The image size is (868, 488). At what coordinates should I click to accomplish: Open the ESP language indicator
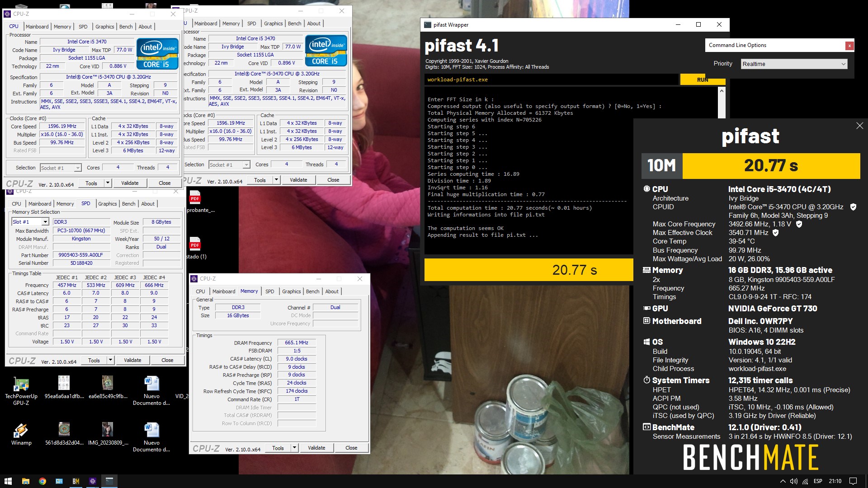click(x=818, y=481)
